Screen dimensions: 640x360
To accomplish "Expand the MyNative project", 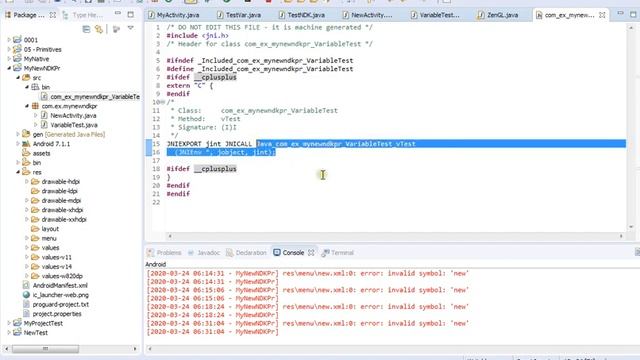I will coord(9,59).
